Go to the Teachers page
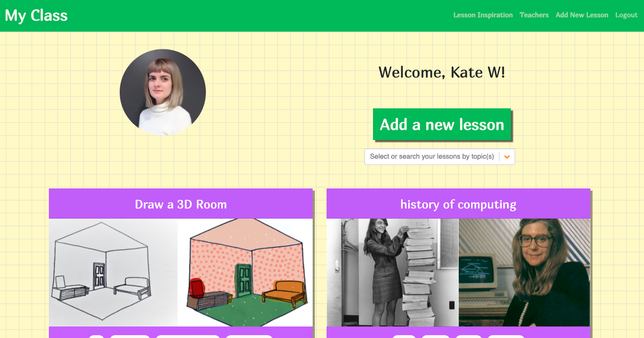 click(534, 15)
